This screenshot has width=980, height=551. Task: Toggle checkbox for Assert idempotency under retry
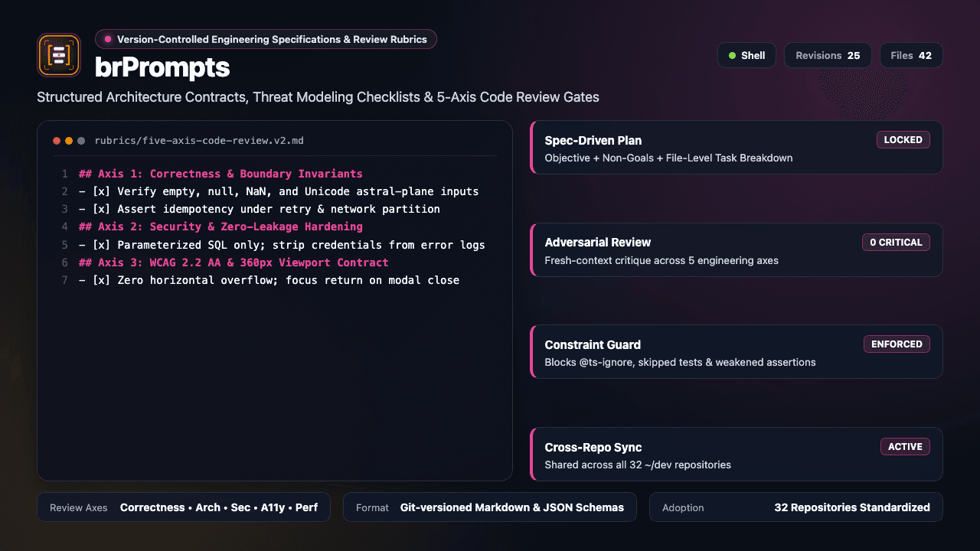coord(101,209)
